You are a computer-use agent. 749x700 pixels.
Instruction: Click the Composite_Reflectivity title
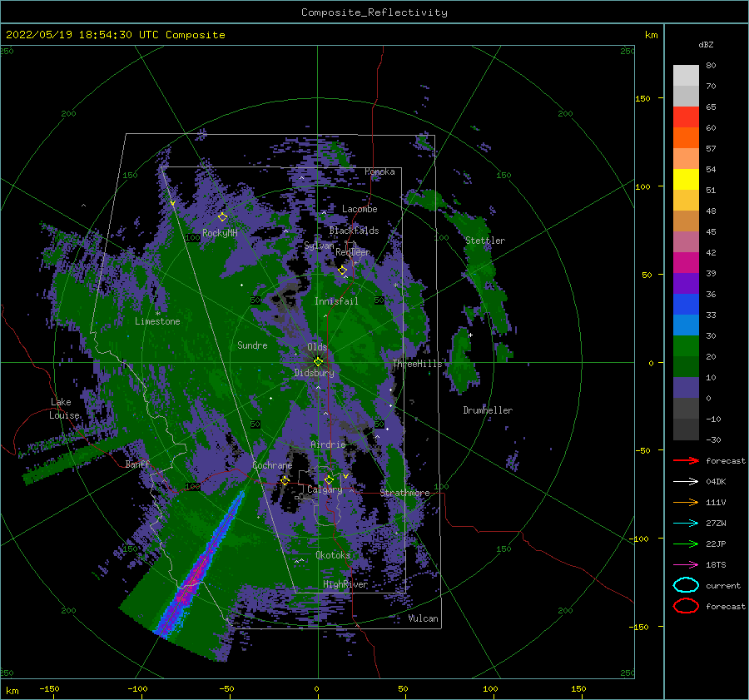tap(374, 12)
